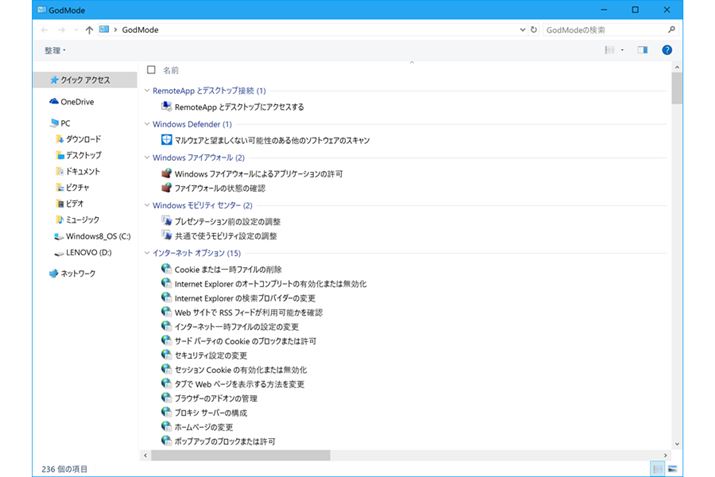Open the 整理 dropdown menu

(x=55, y=49)
